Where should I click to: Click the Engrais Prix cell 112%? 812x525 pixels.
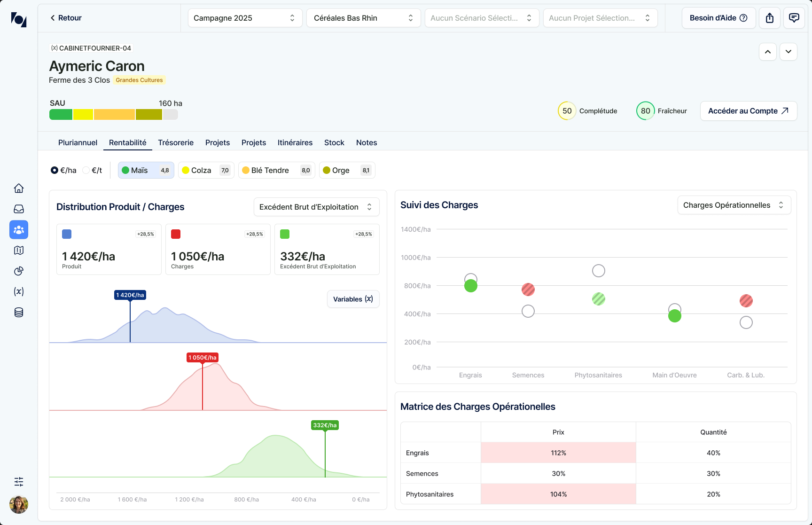[x=558, y=453]
